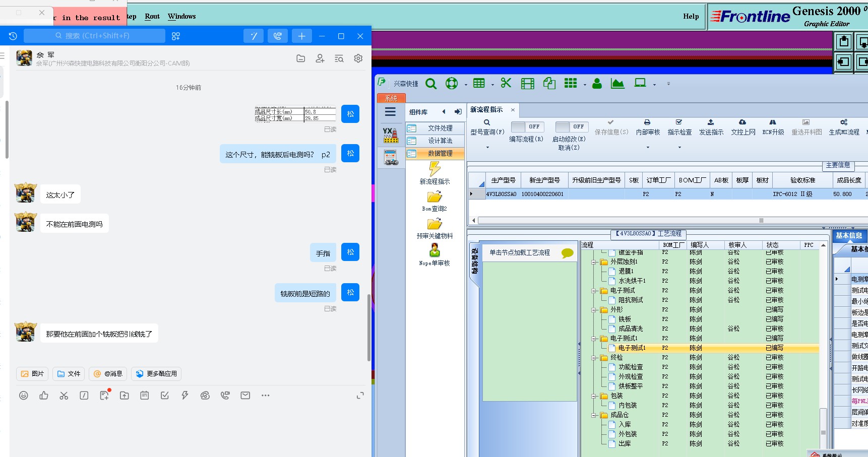Viewport: 868px width, 457px height.
Task: Open 新流程指示 lightning icon in component library
Action: pyautogui.click(x=435, y=169)
